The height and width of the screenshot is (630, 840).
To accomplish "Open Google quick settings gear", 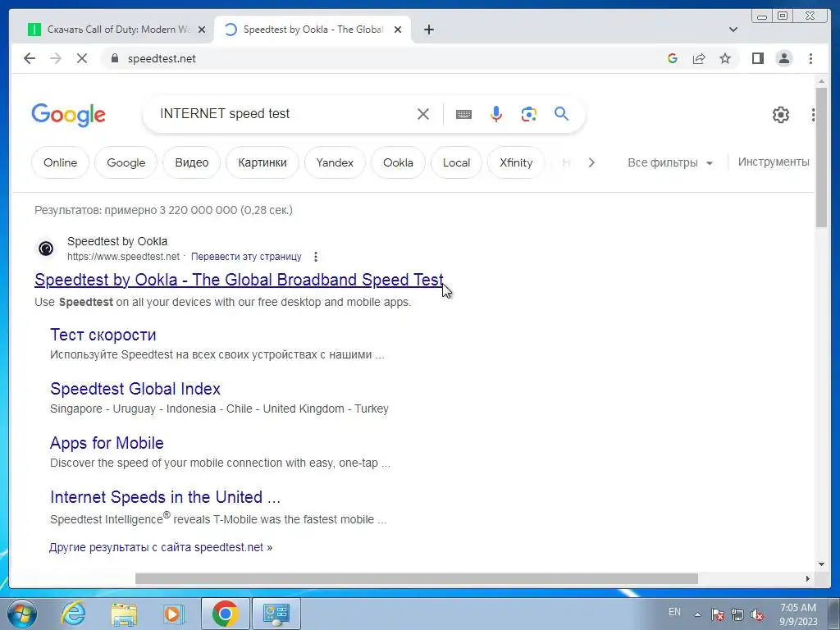I will pyautogui.click(x=781, y=114).
